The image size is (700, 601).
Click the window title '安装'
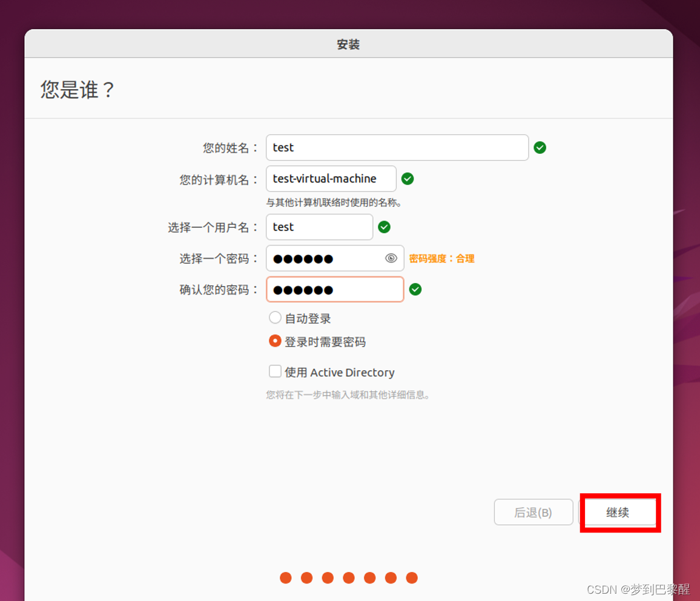click(x=348, y=44)
